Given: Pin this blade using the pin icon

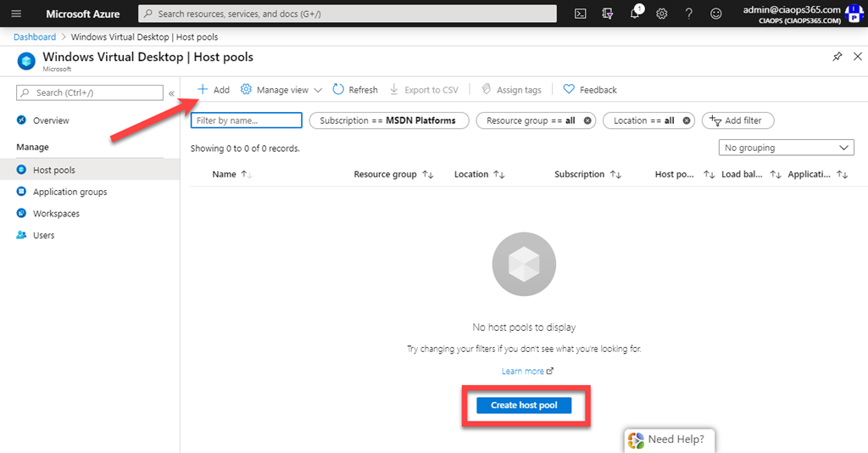Looking at the screenshot, I should (x=837, y=57).
